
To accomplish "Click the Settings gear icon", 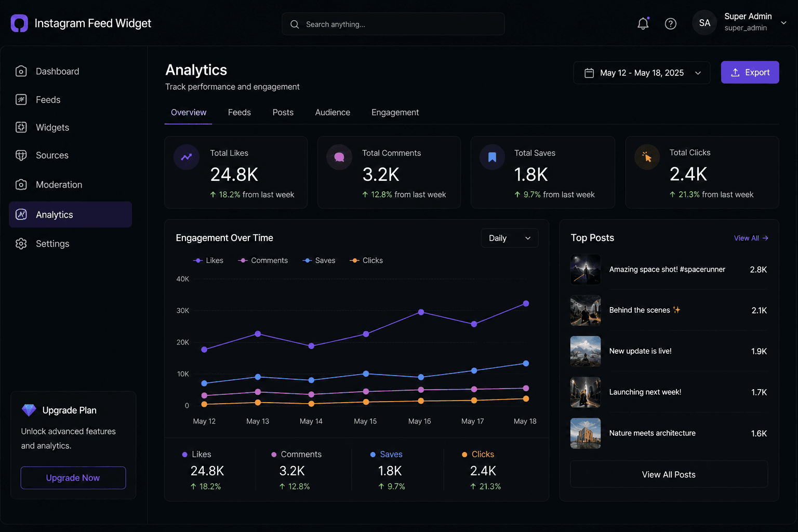I will pyautogui.click(x=21, y=244).
